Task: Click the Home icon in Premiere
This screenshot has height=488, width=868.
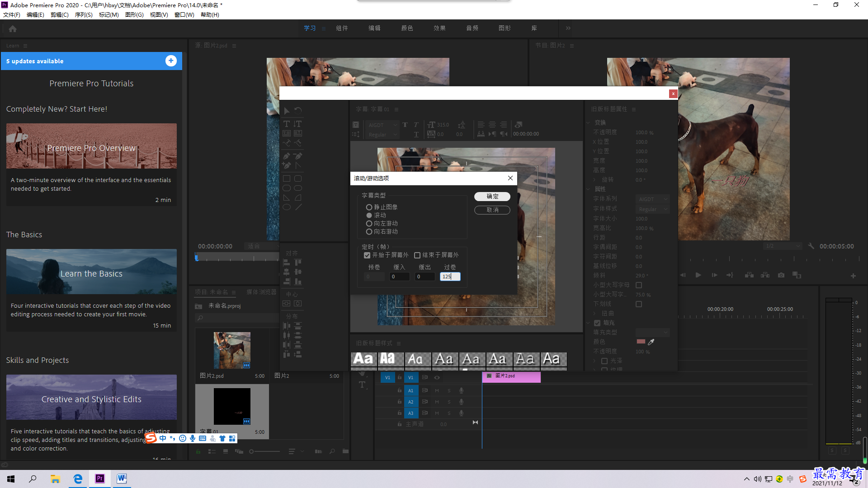Action: tap(13, 28)
